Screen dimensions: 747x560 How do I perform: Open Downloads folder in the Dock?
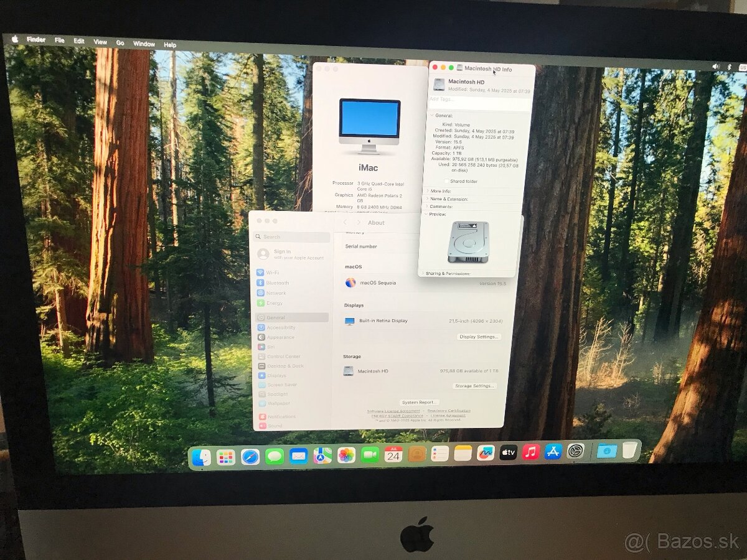click(607, 450)
